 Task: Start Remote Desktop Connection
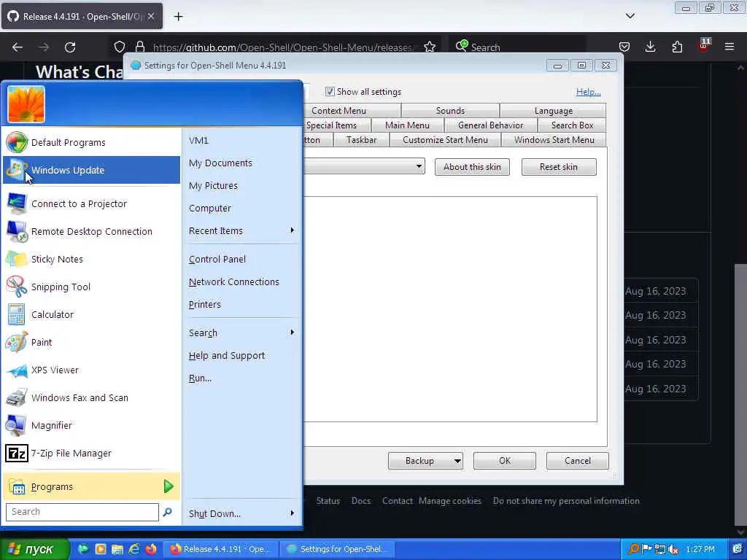coord(91,231)
